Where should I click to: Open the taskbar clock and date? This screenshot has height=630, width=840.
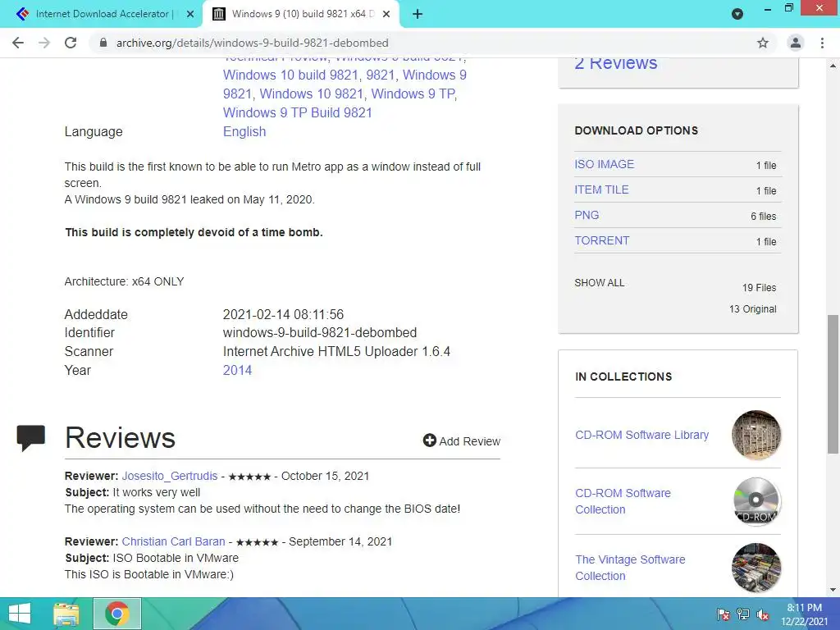(804, 614)
